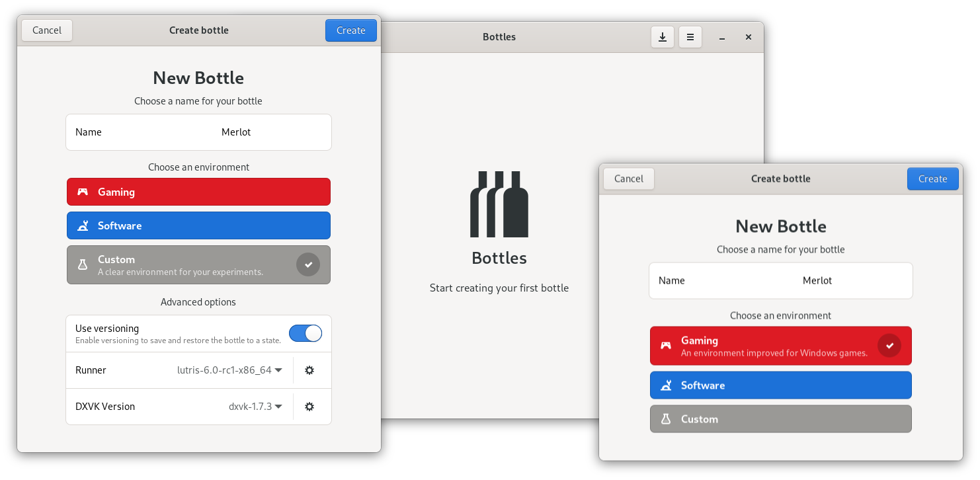Click 'Start creating your first bottle' text
This screenshot has height=480, width=980.
[499, 288]
